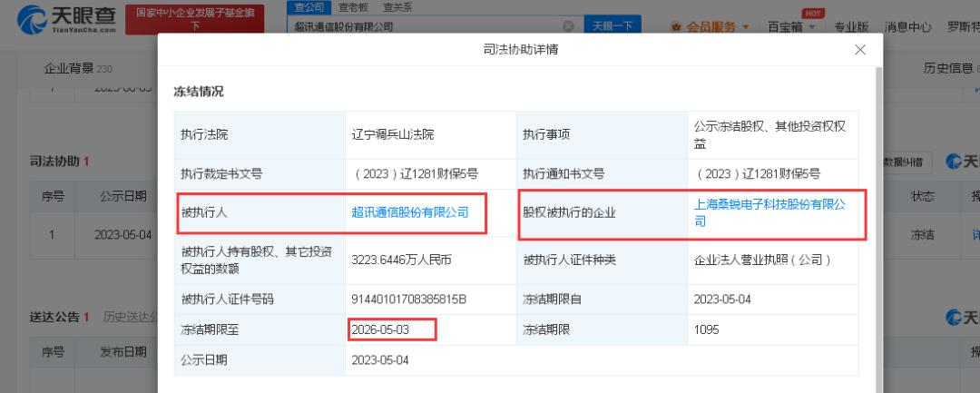Close the 司法协助详情 dialog
The width and height of the screenshot is (980, 393).
860,50
